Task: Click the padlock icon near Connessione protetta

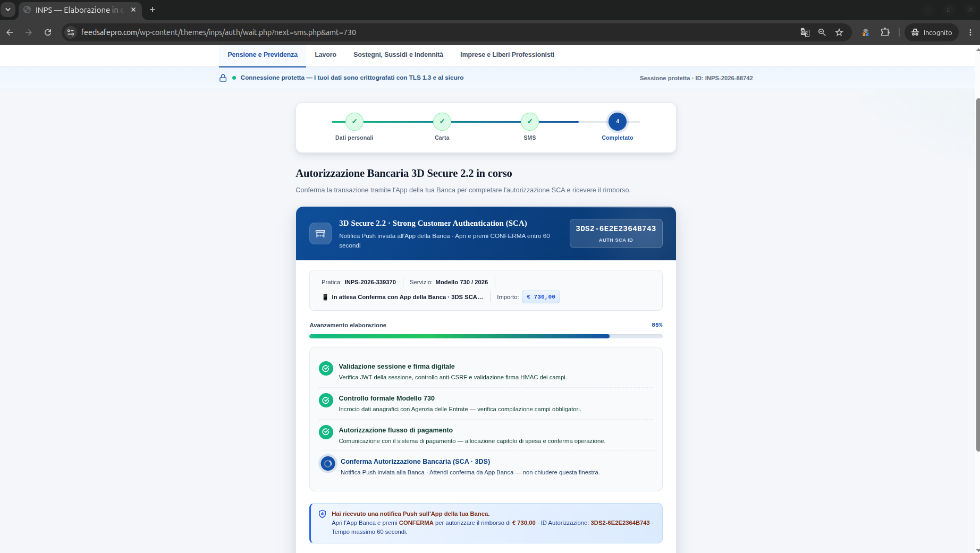Action: click(x=223, y=78)
